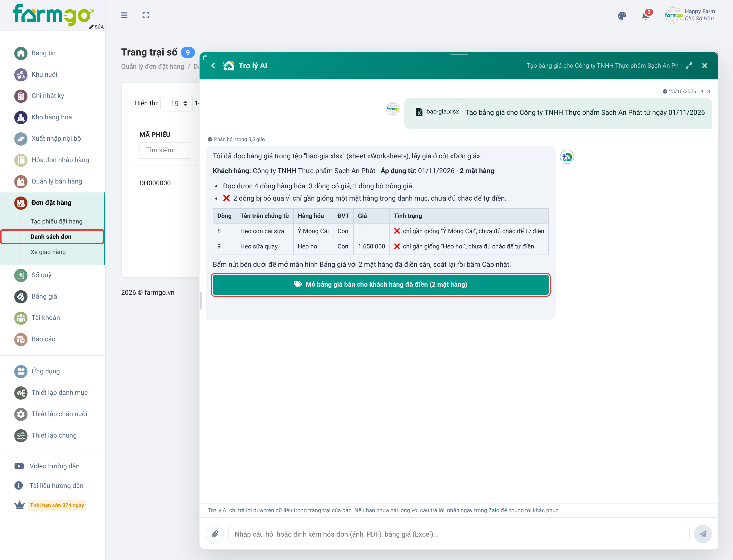Collapse the Đơn đặt hàng menu
733x560 pixels.
pyautogui.click(x=52, y=203)
